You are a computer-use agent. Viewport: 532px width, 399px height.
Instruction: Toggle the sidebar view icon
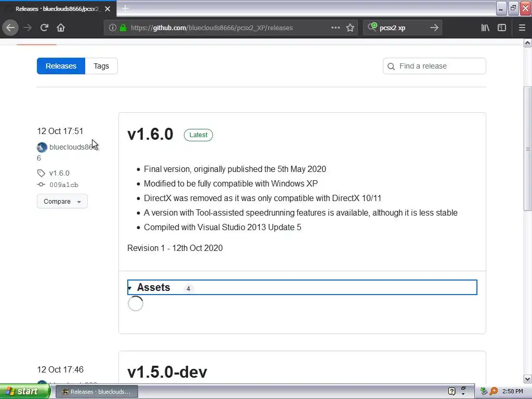tap(502, 28)
